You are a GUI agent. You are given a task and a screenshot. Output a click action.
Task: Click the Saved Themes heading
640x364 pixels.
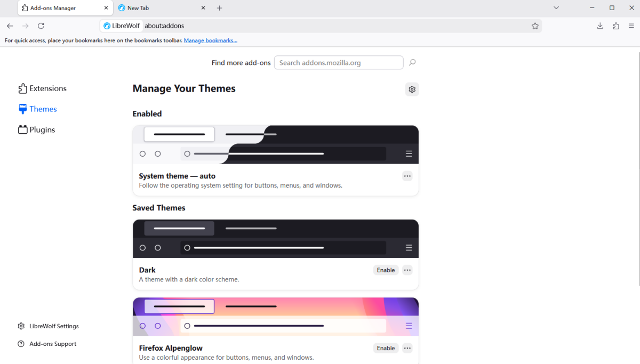pos(159,208)
